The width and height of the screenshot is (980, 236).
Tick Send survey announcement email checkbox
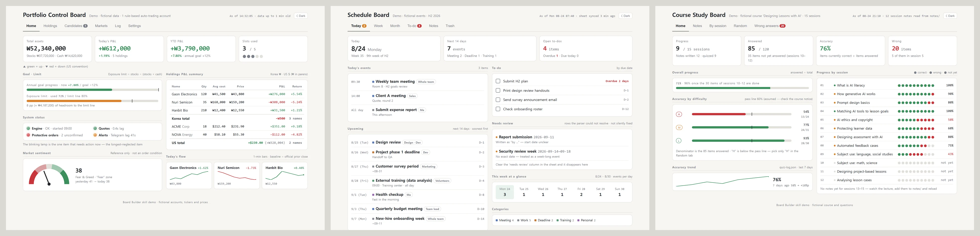click(498, 100)
